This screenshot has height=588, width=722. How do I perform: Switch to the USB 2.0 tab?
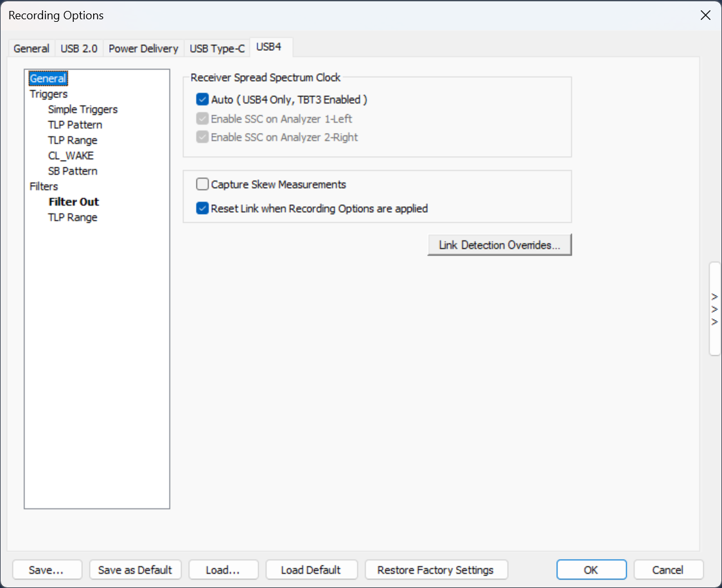(79, 48)
